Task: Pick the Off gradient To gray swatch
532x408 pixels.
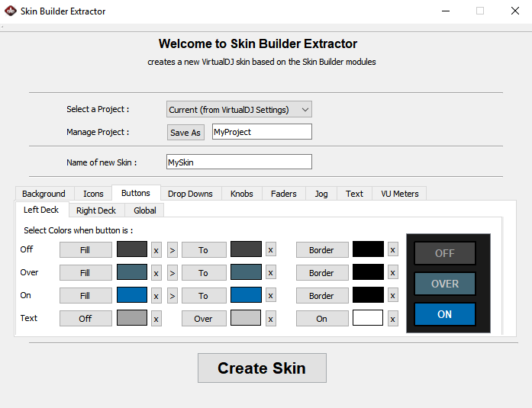Action: point(246,249)
